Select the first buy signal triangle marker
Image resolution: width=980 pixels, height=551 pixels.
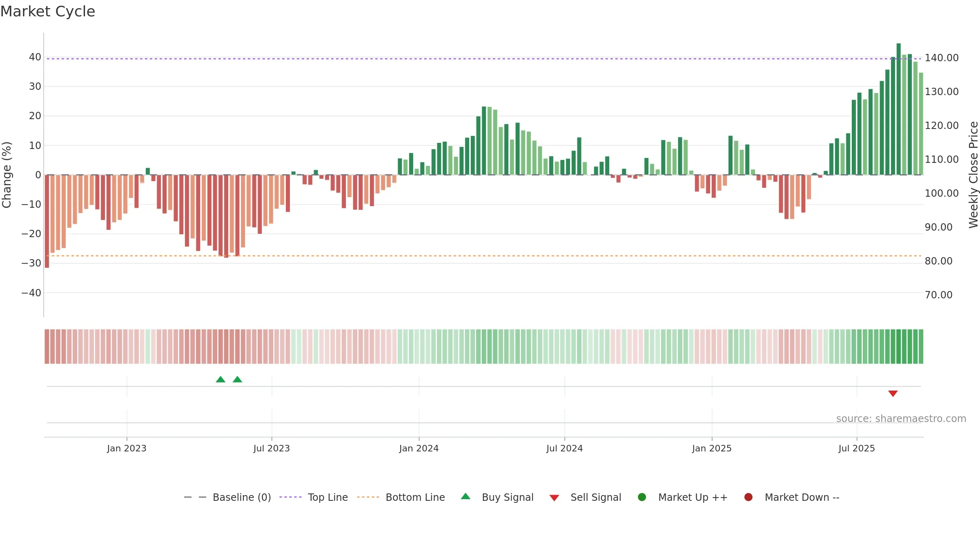220,380
